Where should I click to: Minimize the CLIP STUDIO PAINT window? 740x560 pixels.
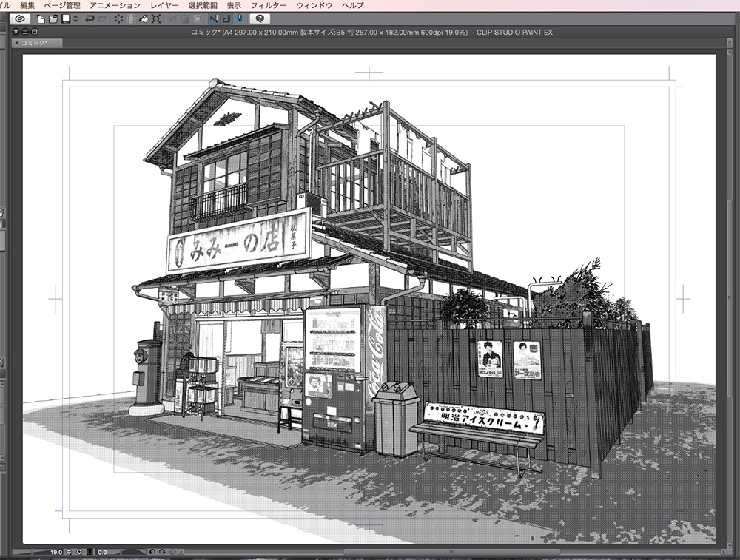(25, 32)
